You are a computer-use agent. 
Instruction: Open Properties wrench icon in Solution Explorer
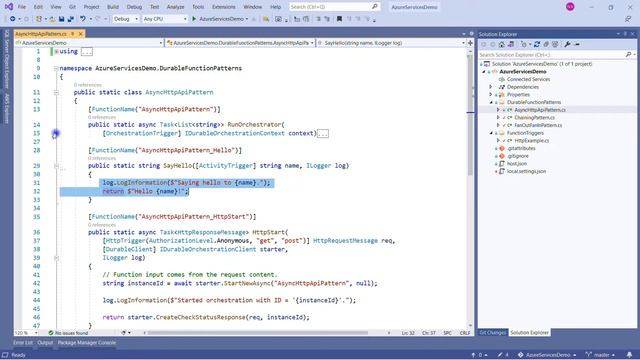pyautogui.click(x=567, y=44)
